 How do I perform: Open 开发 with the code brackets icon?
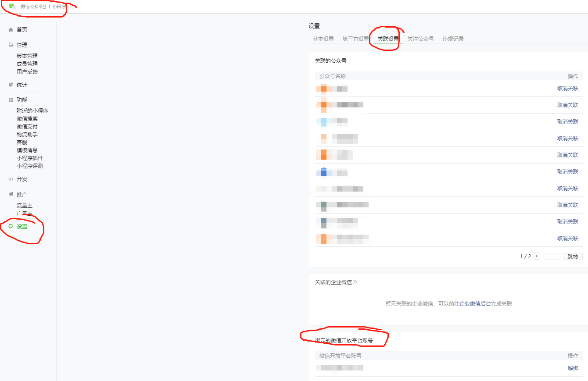tap(11, 179)
